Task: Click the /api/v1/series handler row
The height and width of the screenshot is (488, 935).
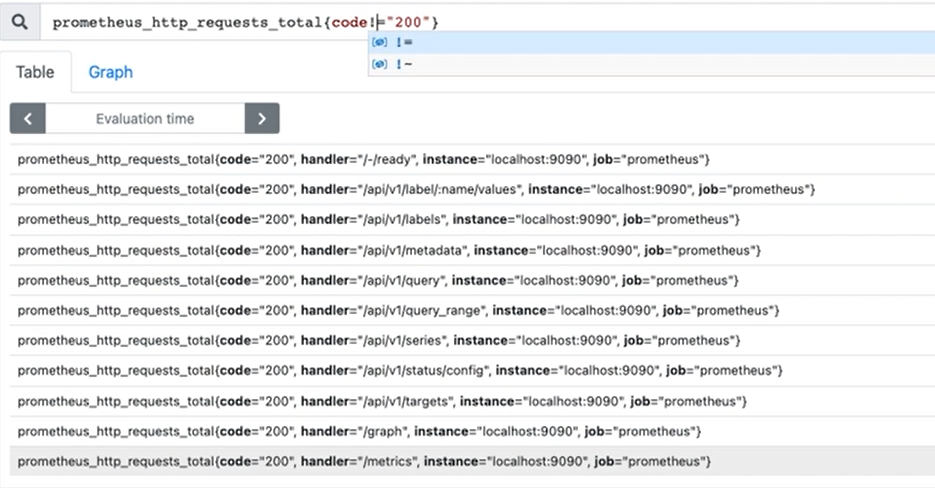Action: click(x=378, y=340)
